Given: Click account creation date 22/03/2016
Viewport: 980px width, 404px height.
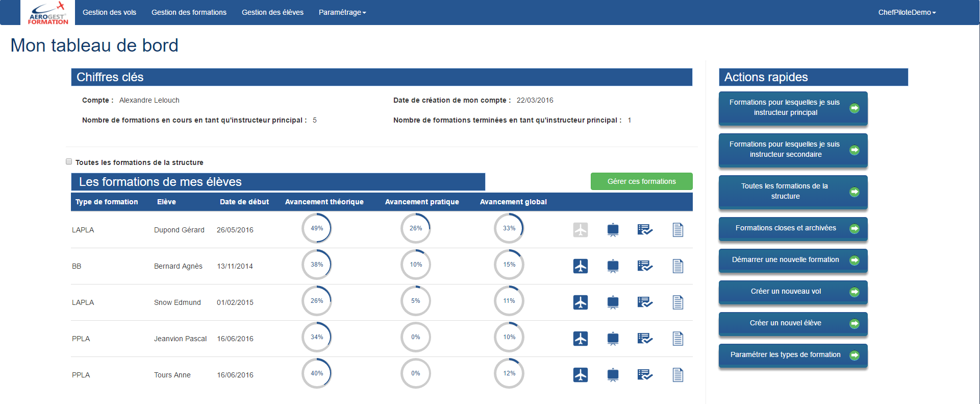Looking at the screenshot, I should click(535, 100).
